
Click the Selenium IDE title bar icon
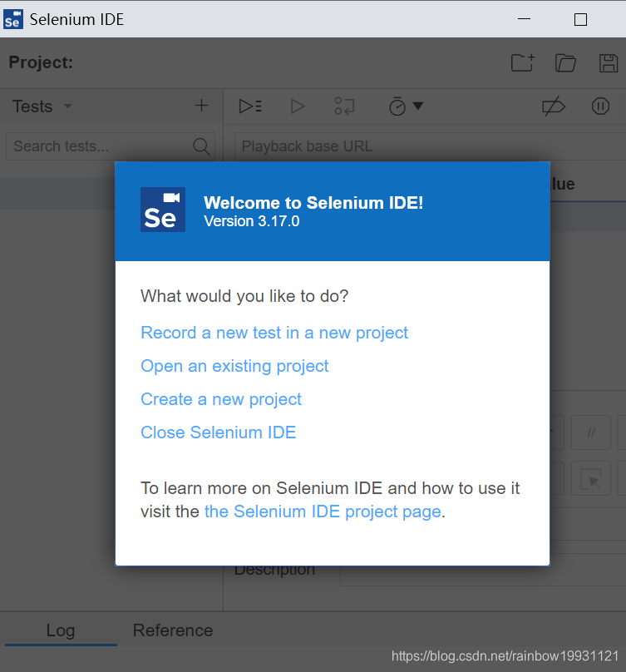(12, 19)
